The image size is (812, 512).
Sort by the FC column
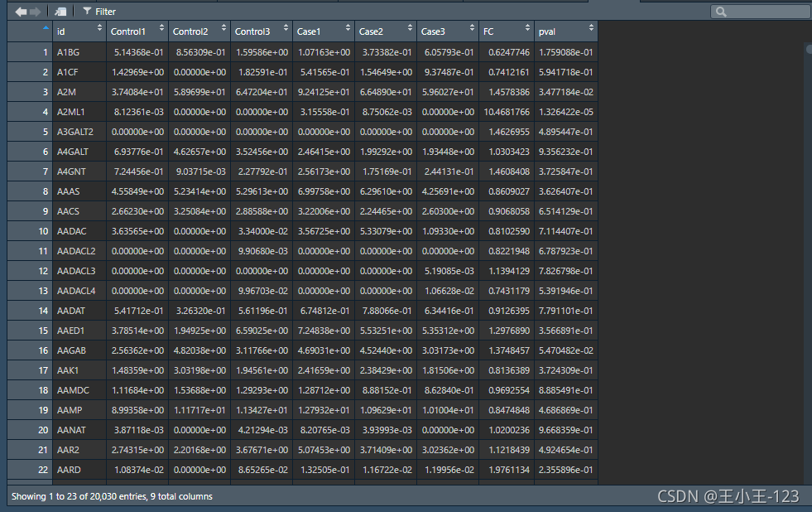click(x=507, y=31)
